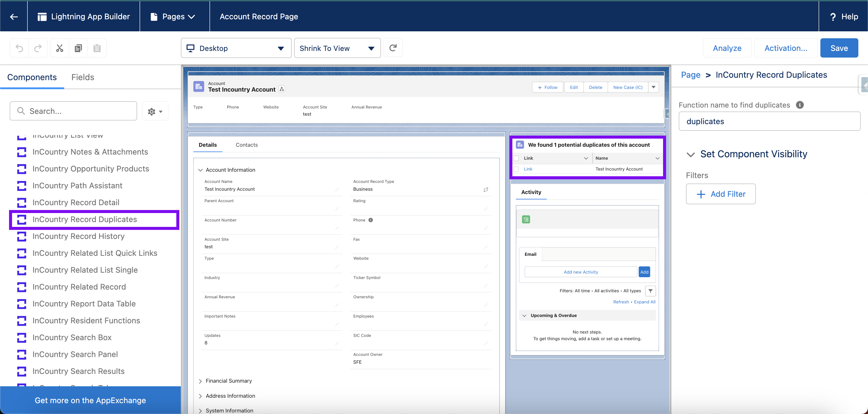868x414 pixels.
Task: Undo the last change
Action: coord(19,48)
